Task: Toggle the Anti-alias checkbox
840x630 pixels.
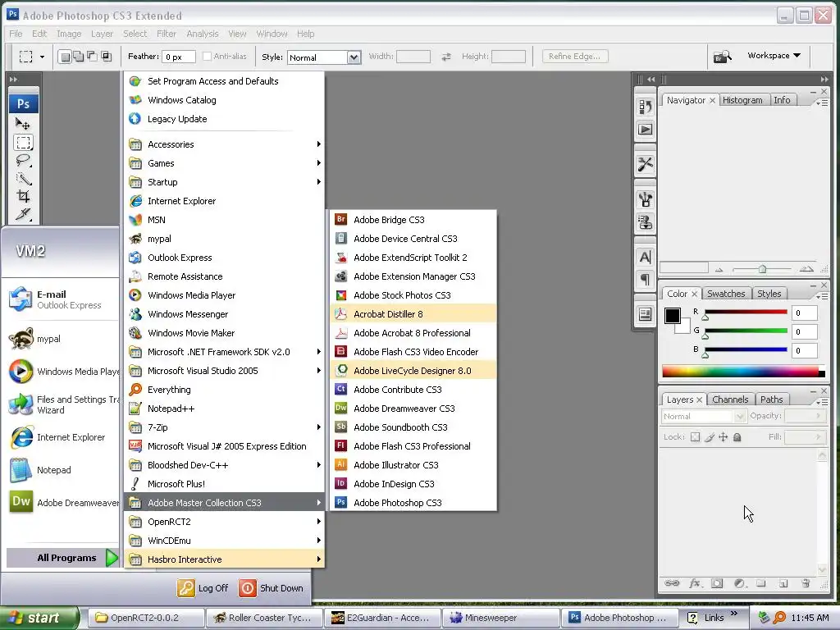Action: tap(207, 57)
